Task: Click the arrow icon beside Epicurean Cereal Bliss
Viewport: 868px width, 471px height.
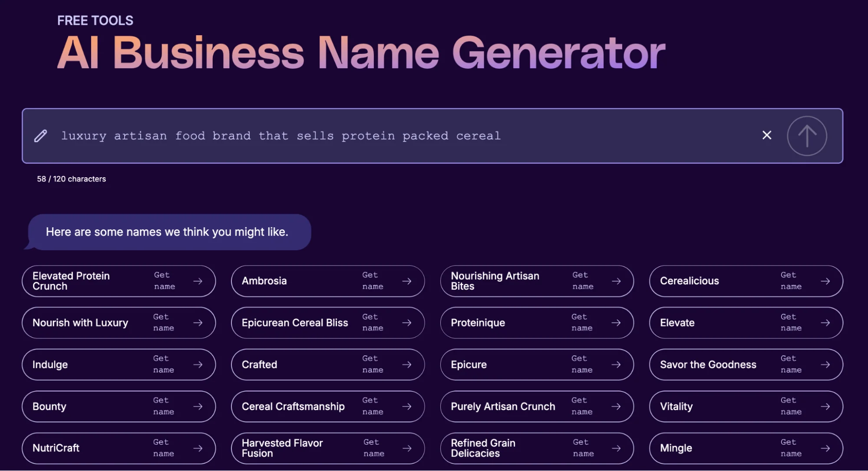Action: pyautogui.click(x=407, y=323)
